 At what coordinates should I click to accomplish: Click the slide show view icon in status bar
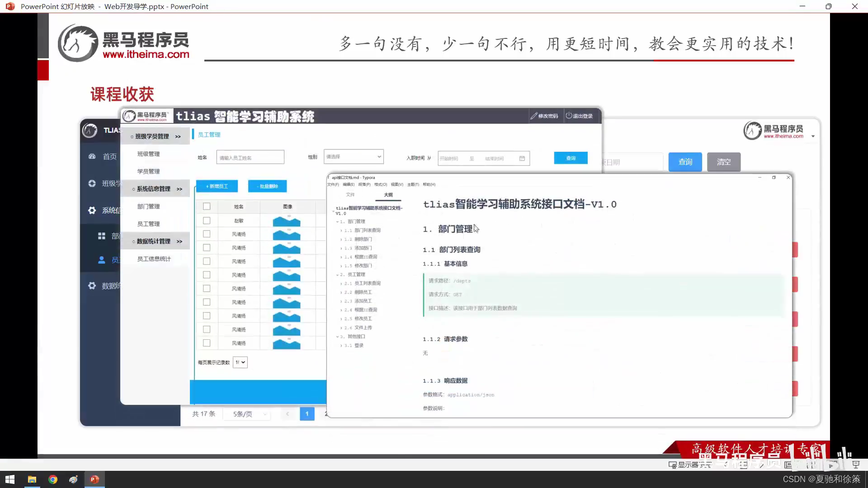(856, 465)
